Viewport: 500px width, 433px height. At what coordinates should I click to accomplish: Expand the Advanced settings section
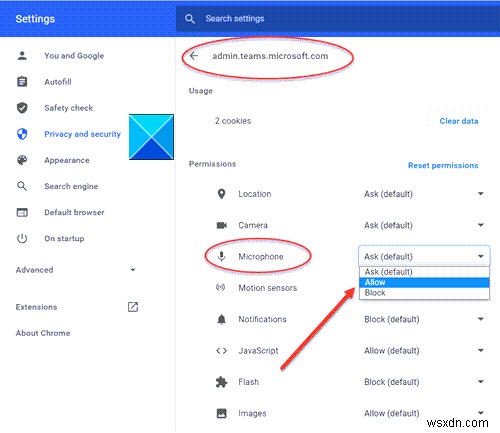(x=76, y=270)
